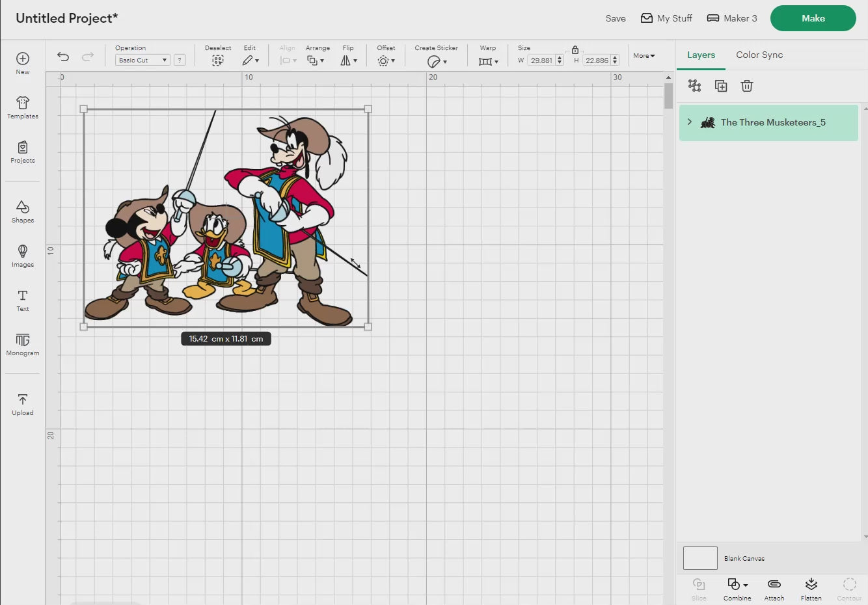The width and height of the screenshot is (868, 605).
Task: Click the top-left selection handle
Action: [83, 109]
